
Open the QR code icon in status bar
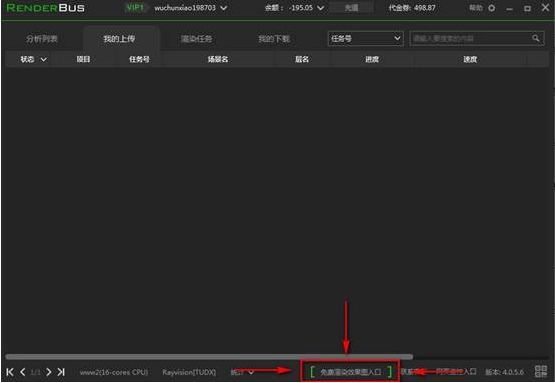(541, 371)
